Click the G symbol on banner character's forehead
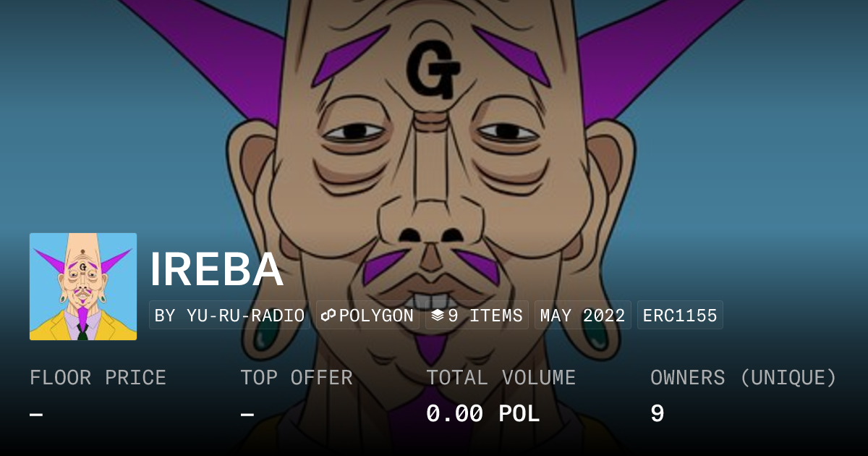 point(433,70)
